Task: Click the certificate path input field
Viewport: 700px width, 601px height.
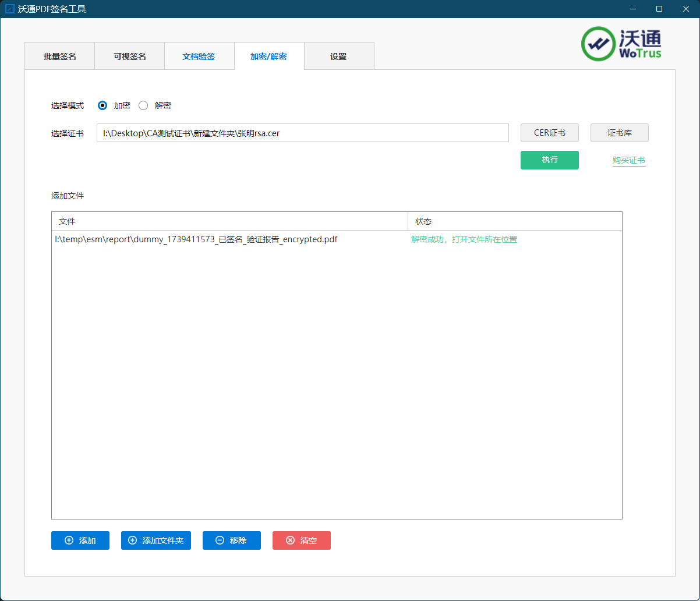Action: pos(302,133)
